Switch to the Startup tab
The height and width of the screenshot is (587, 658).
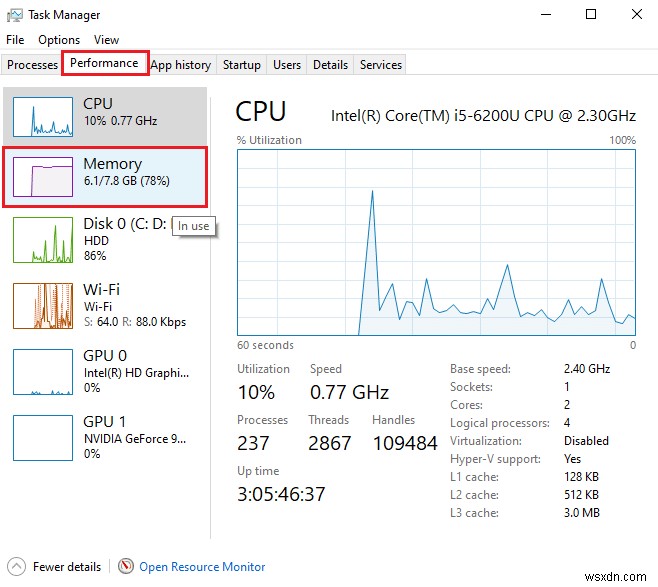pos(242,65)
